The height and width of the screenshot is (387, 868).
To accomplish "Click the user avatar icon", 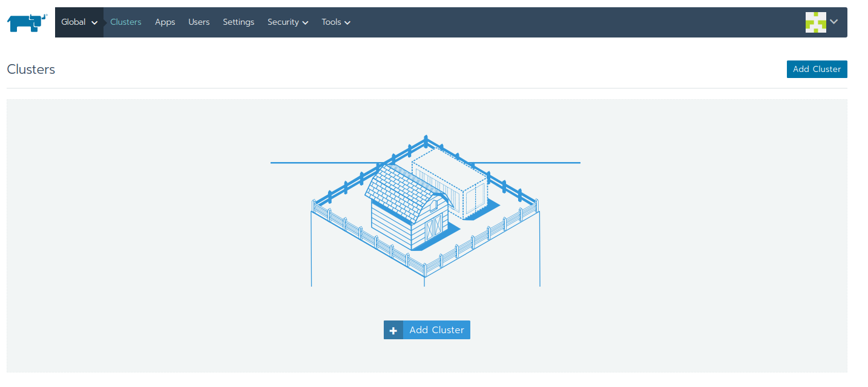I will click(x=815, y=22).
